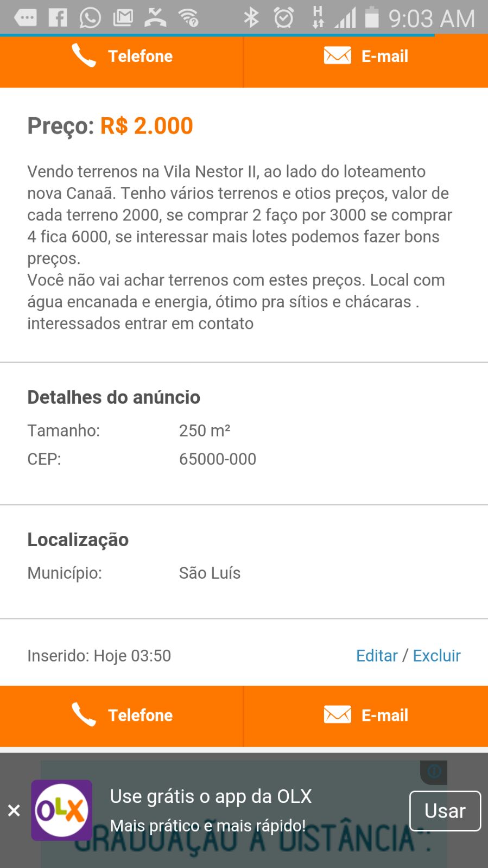Open the OLX app logo

(x=61, y=810)
